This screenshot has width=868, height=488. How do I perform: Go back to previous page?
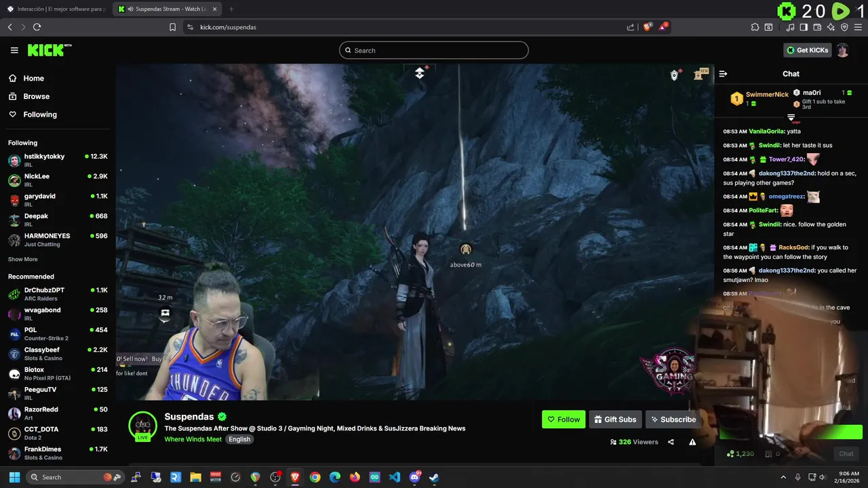(9, 27)
